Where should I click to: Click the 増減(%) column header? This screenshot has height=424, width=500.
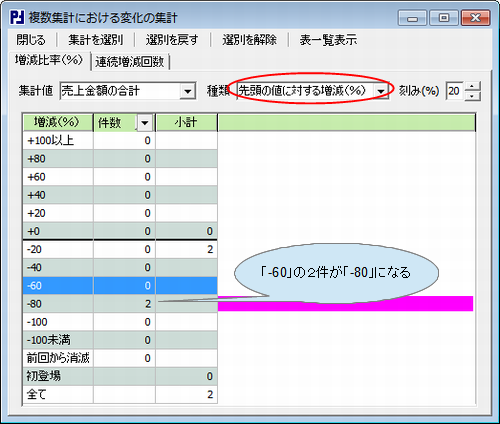(x=58, y=123)
